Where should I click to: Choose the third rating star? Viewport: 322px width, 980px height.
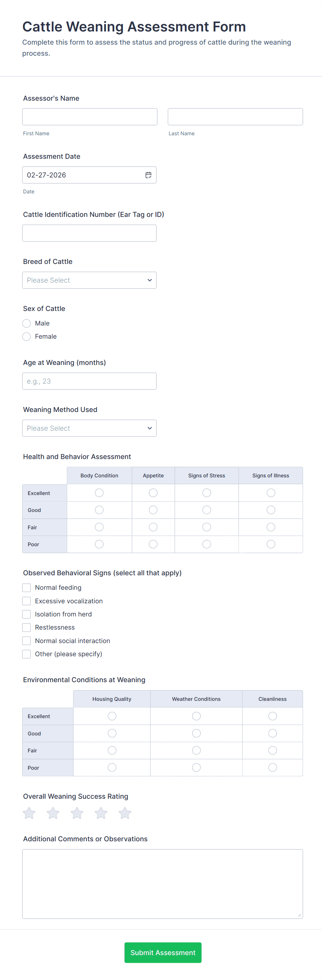click(x=77, y=813)
